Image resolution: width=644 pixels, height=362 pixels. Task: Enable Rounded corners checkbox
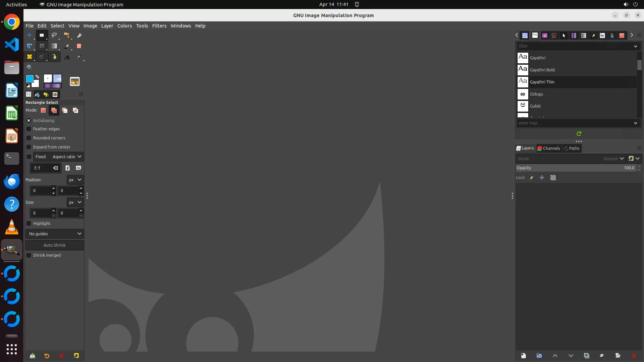29,138
